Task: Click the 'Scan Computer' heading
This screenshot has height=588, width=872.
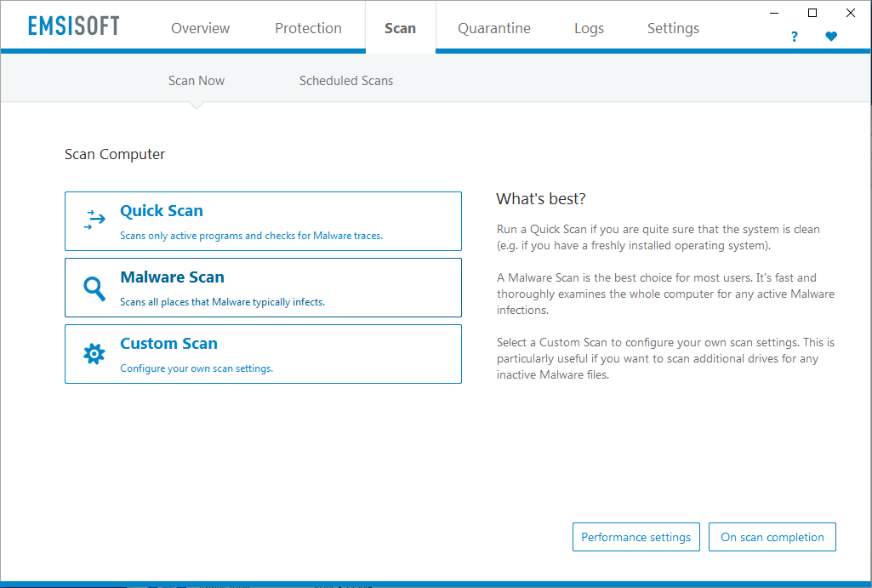Action: (x=115, y=154)
